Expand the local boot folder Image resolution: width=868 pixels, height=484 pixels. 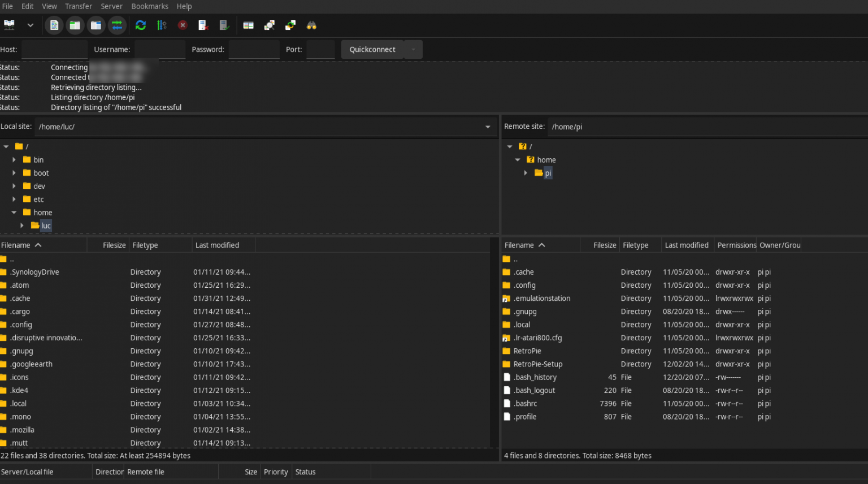click(14, 173)
